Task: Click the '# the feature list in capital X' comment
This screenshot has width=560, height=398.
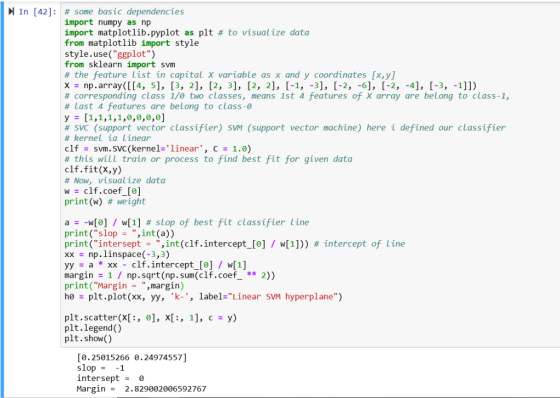Action: 230,75
